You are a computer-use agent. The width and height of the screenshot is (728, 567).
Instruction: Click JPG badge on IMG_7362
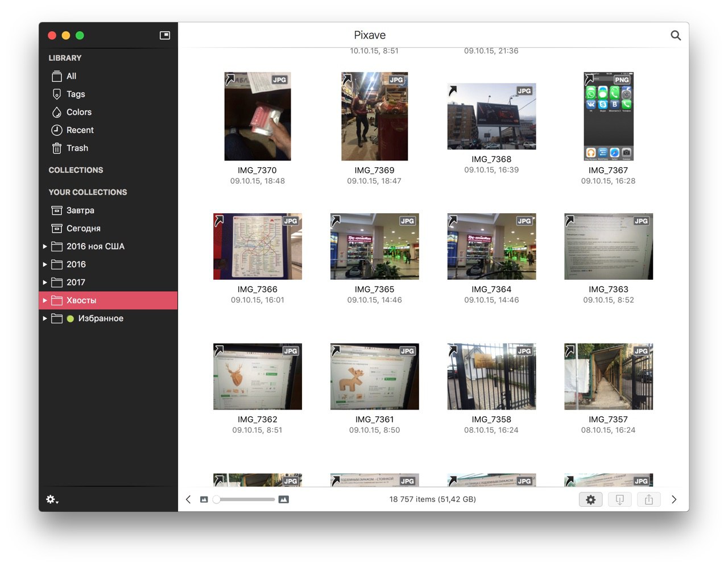291,351
